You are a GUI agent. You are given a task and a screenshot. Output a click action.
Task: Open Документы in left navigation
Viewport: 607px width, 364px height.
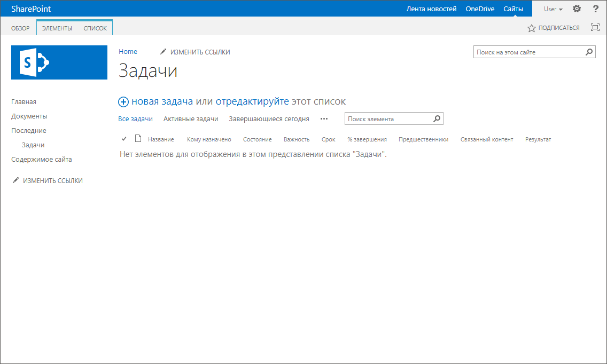29,116
